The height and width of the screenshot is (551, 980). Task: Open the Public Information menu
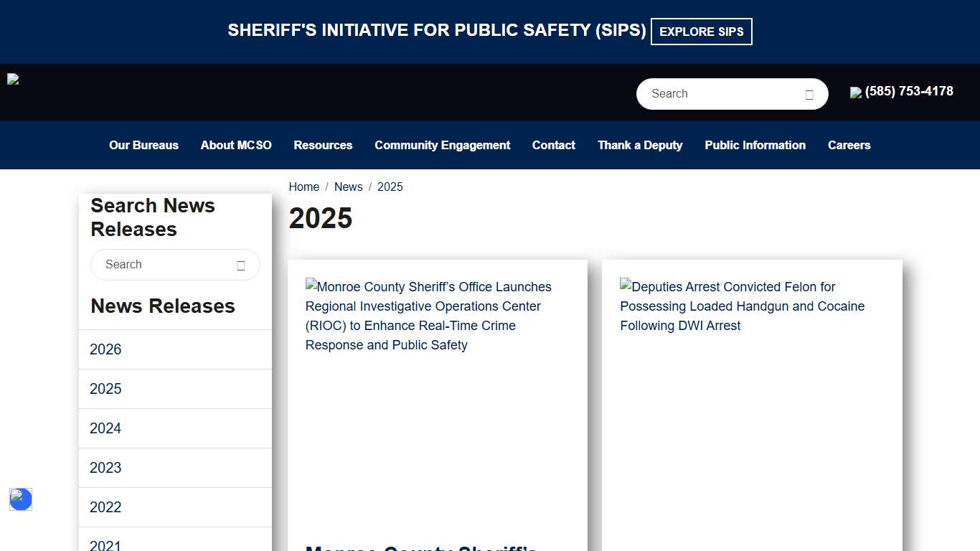755,145
